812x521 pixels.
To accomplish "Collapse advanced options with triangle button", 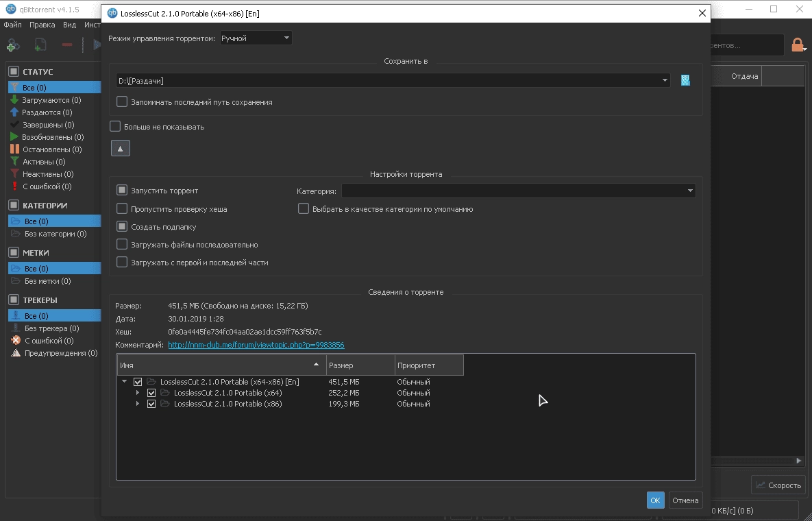I will [x=120, y=149].
